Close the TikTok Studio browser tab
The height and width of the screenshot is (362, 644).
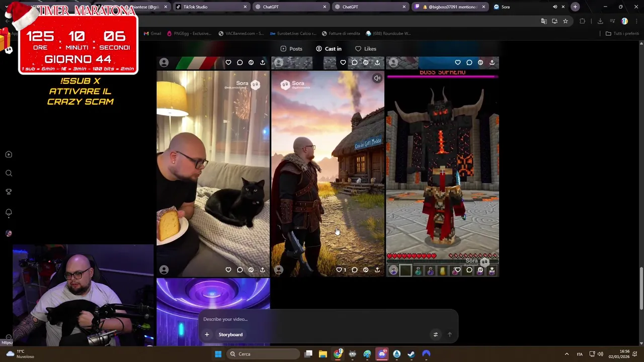[x=245, y=7]
